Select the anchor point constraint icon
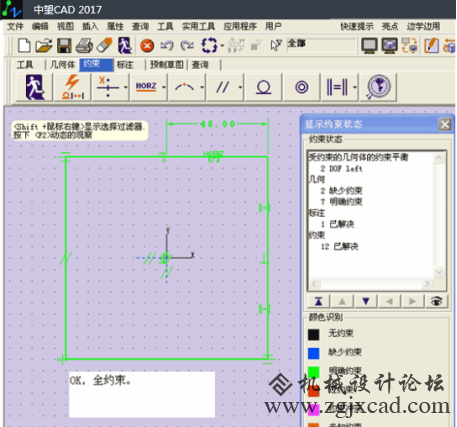 pos(108,87)
